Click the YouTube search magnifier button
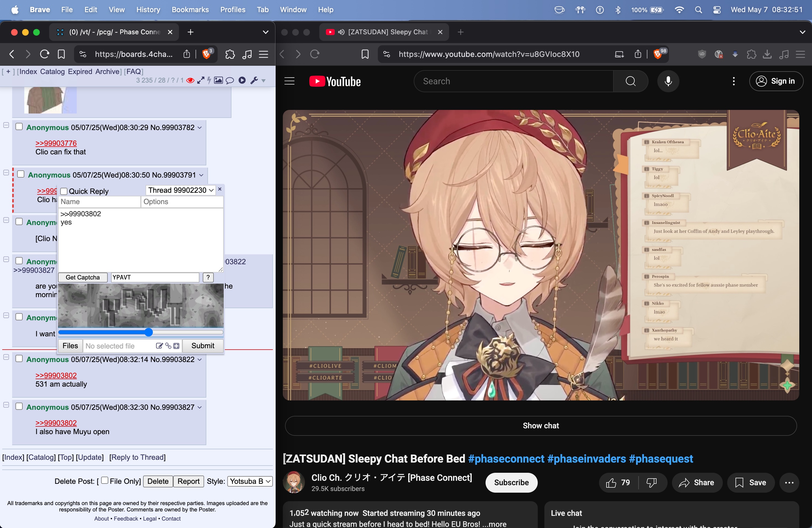This screenshot has height=528, width=812. point(630,81)
